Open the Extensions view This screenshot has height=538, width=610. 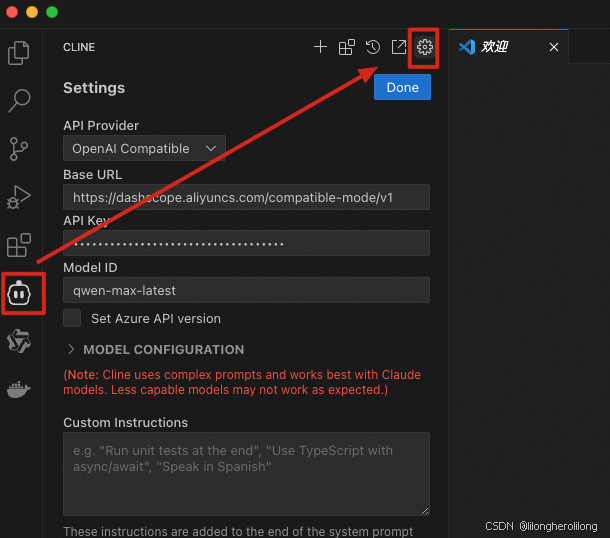click(19, 245)
